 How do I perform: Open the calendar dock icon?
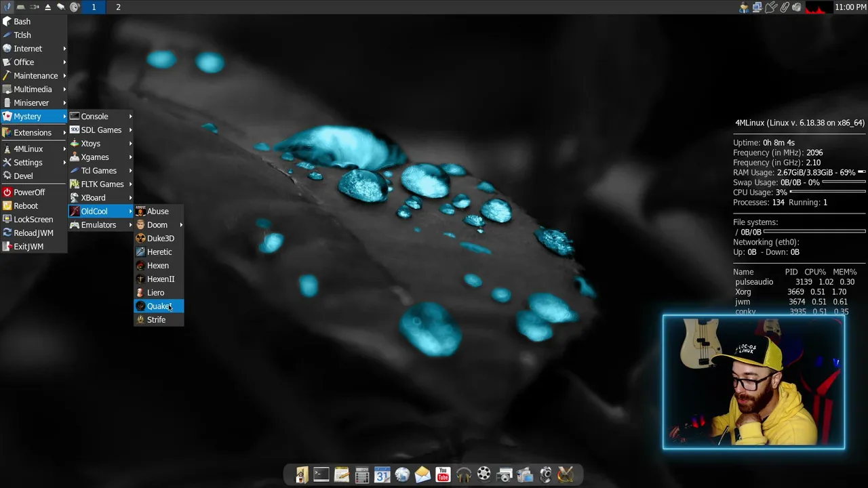click(382, 475)
